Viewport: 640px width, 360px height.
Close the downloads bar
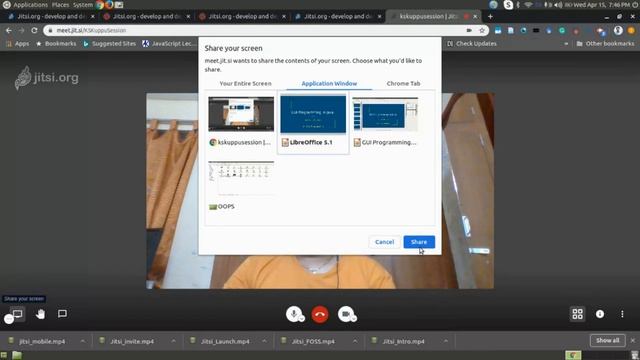click(x=633, y=340)
